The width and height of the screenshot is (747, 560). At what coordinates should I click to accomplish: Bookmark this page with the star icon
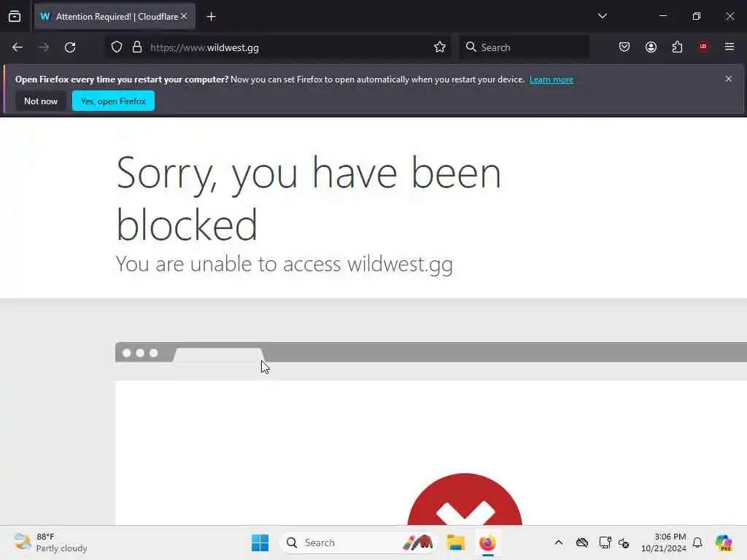click(440, 47)
